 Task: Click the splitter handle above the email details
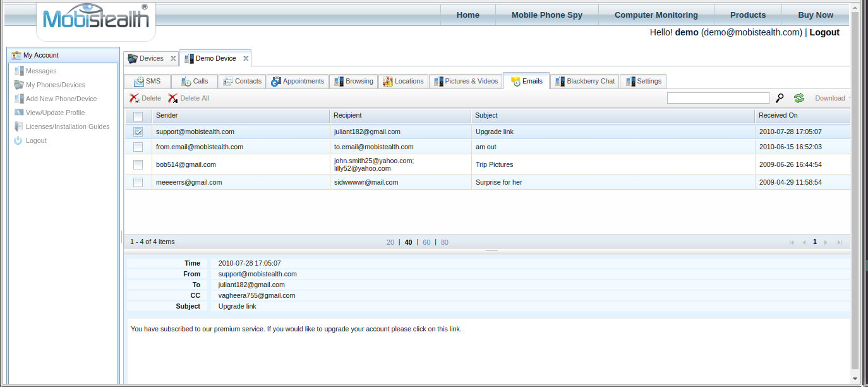492,251
